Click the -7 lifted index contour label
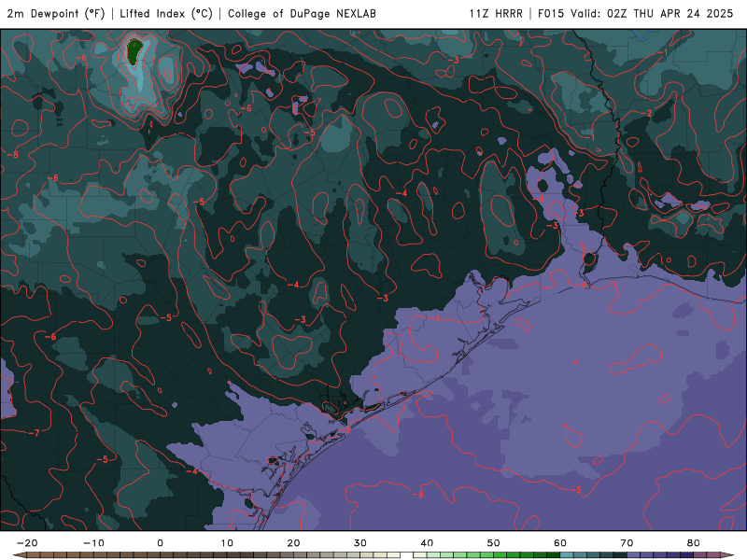Image resolution: width=747 pixels, height=560 pixels. [34, 433]
